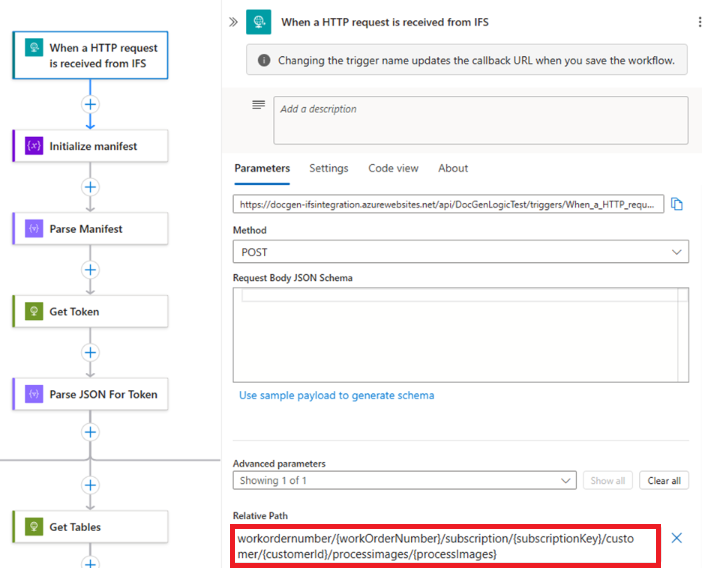Open the three-dot more options menu
Screen dimensions: 702x568
699,21
